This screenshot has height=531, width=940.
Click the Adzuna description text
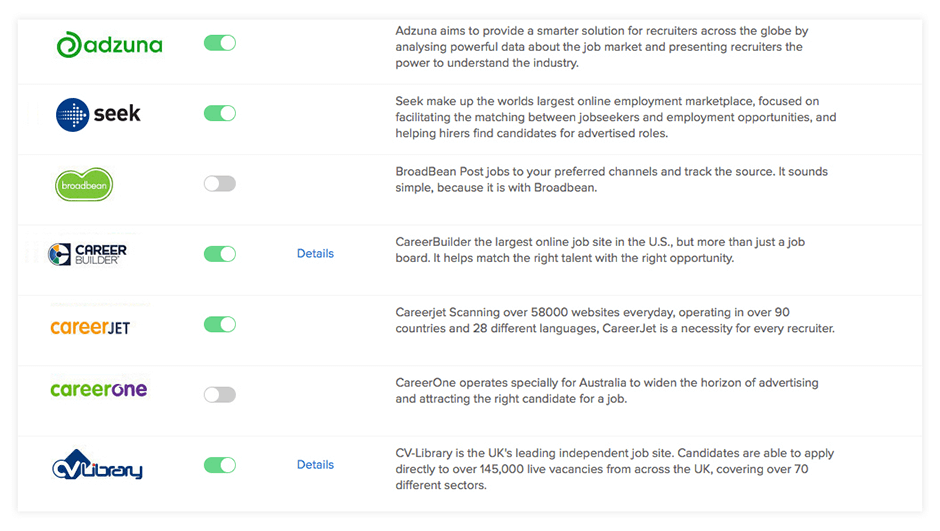[599, 47]
